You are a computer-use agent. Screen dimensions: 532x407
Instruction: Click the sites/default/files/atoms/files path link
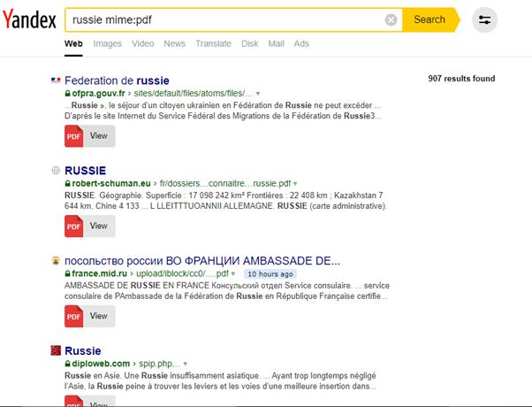pos(194,94)
